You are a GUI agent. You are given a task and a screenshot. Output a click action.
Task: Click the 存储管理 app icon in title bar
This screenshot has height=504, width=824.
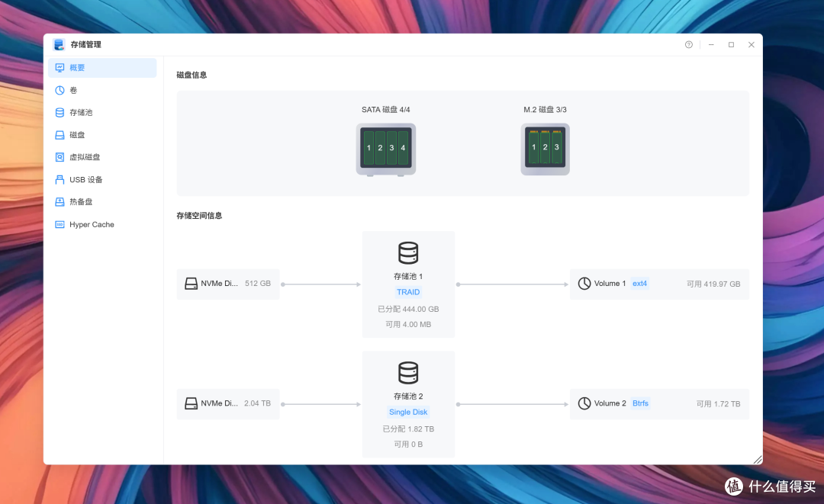pos(59,45)
